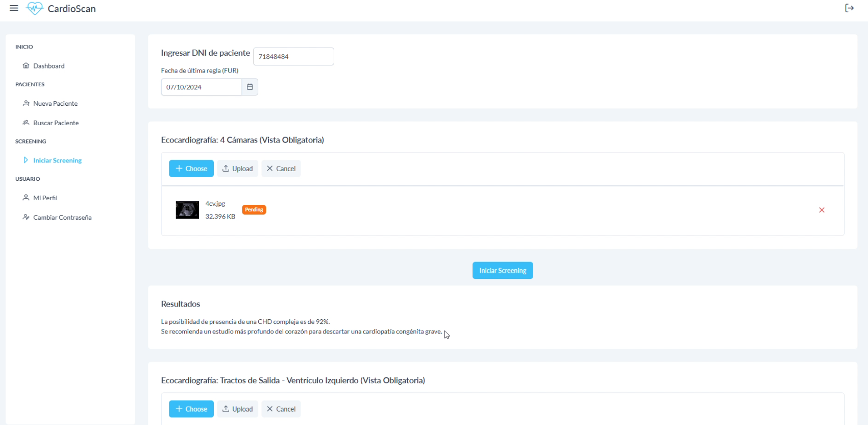868x425 pixels.
Task: Open Buscar Paciente in sidebar
Action: [x=56, y=123]
